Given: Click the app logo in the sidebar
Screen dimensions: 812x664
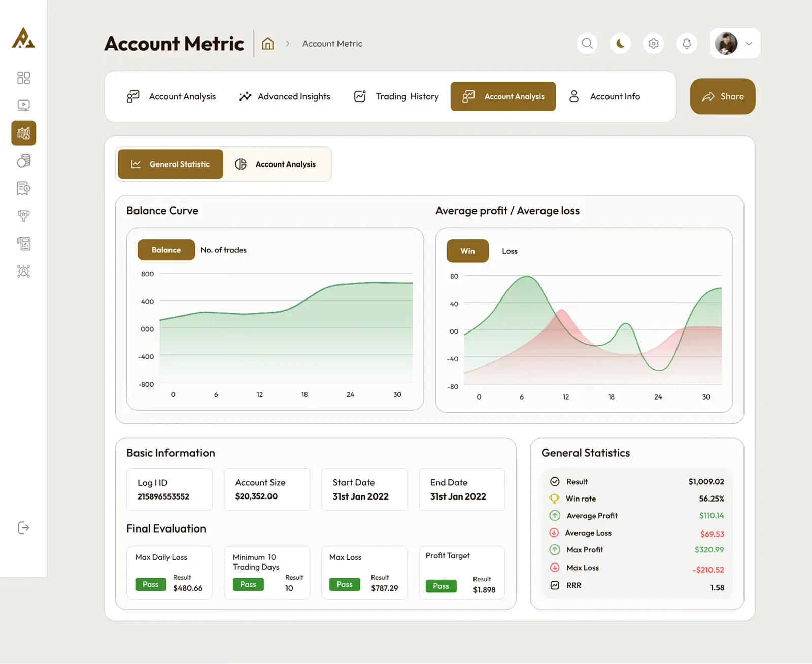Looking at the screenshot, I should (23, 39).
